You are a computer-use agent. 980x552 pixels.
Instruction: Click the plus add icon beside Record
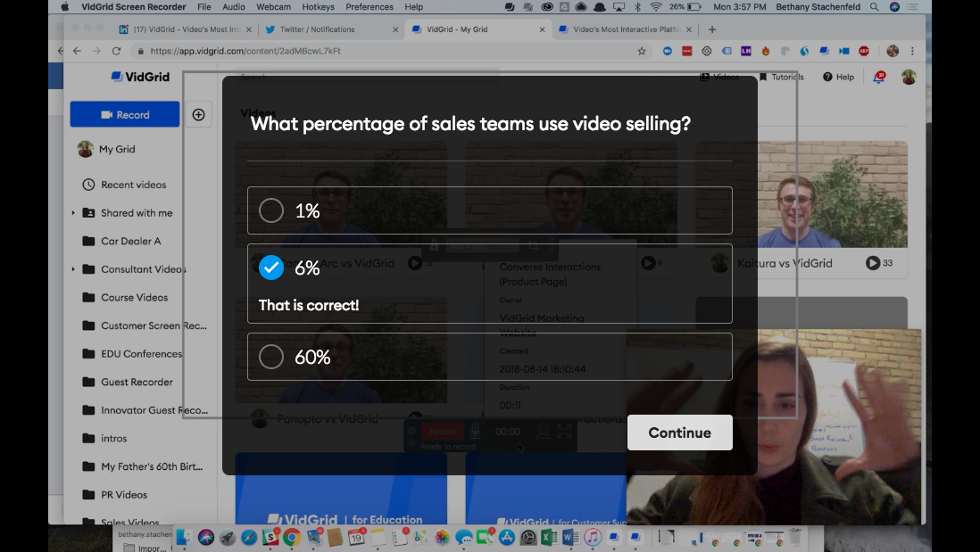tap(198, 115)
